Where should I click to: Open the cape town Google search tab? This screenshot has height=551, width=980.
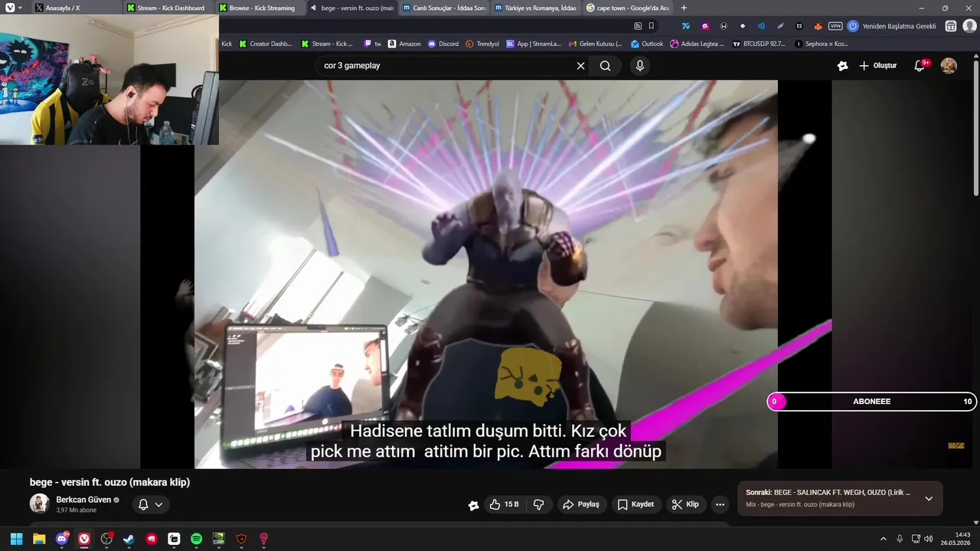tap(627, 8)
